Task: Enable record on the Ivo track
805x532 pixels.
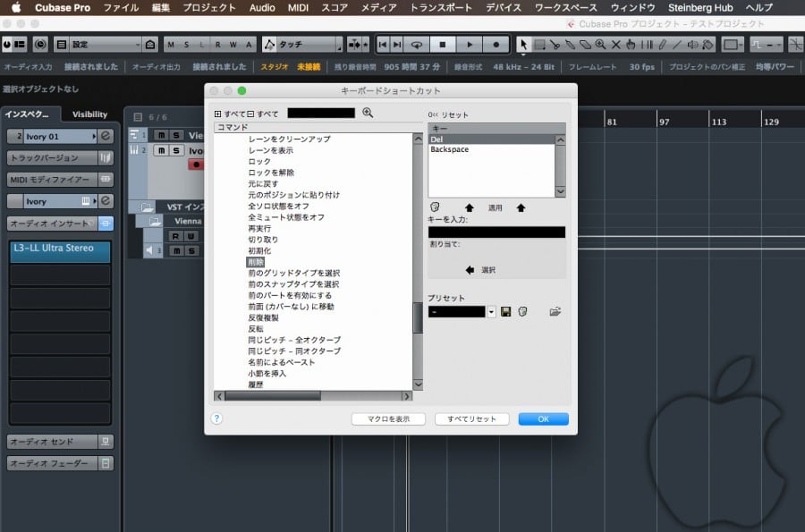Action: pyautogui.click(x=196, y=165)
